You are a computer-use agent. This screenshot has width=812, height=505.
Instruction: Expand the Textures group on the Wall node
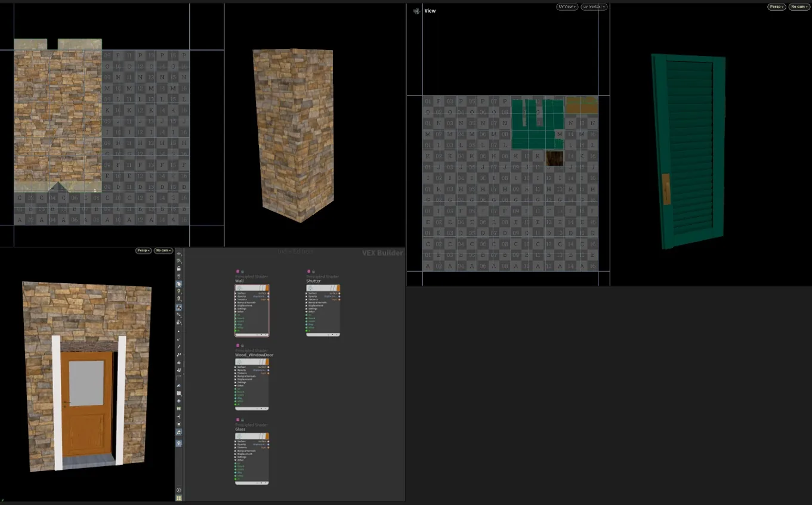coord(236,299)
